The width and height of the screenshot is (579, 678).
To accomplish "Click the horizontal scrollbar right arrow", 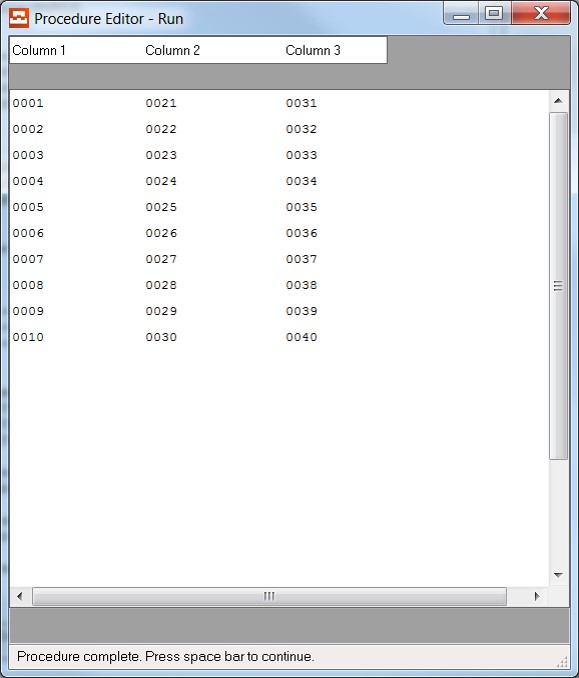I will (x=537, y=596).
